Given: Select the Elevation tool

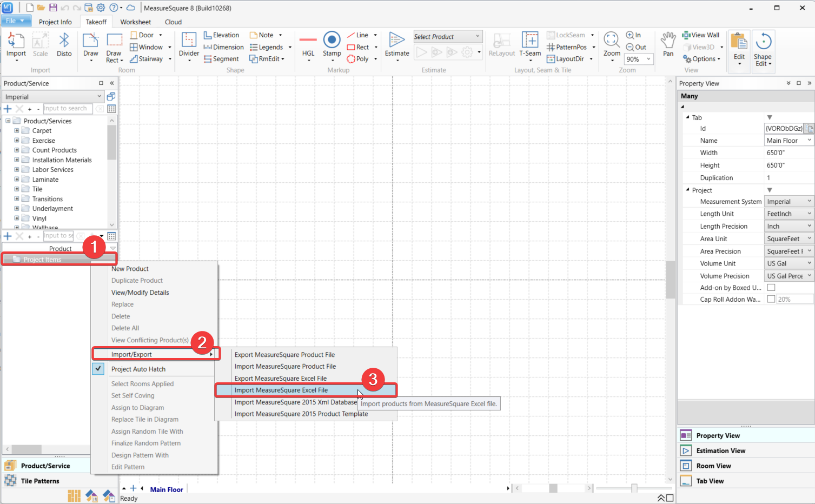Looking at the screenshot, I should click(x=222, y=35).
